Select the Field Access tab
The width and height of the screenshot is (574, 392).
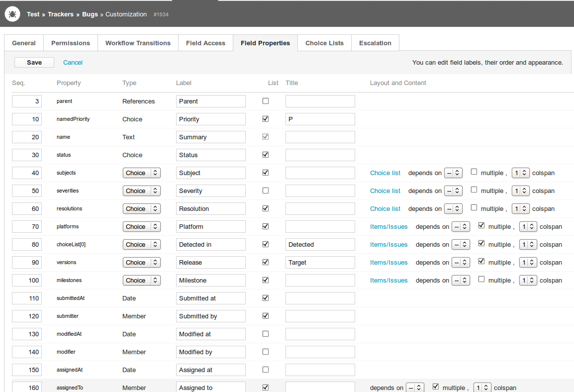pos(206,43)
